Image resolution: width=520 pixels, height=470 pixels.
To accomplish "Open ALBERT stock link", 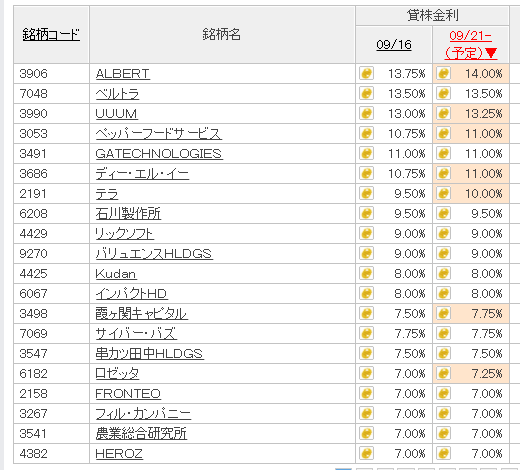I will pyautogui.click(x=122, y=74).
